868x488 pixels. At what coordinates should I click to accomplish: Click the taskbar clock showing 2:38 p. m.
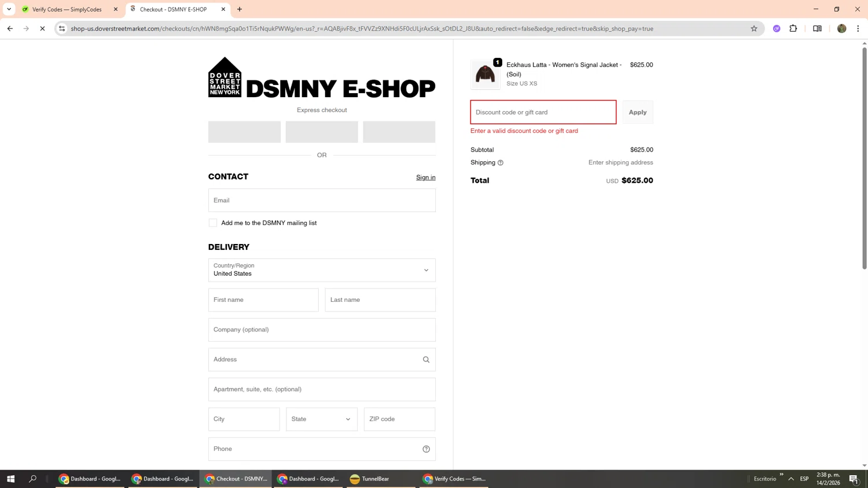tap(828, 479)
